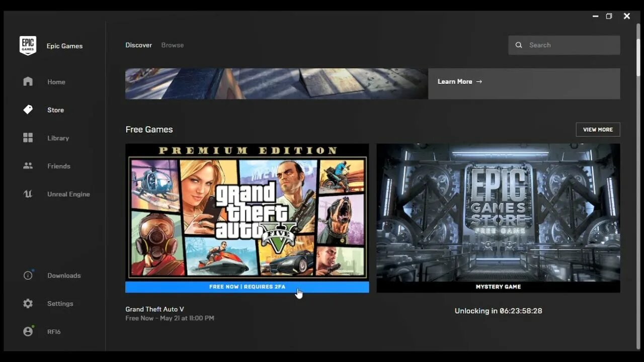The width and height of the screenshot is (644, 362).
Task: Click the arrow beside Learn More
Action: [x=479, y=81]
